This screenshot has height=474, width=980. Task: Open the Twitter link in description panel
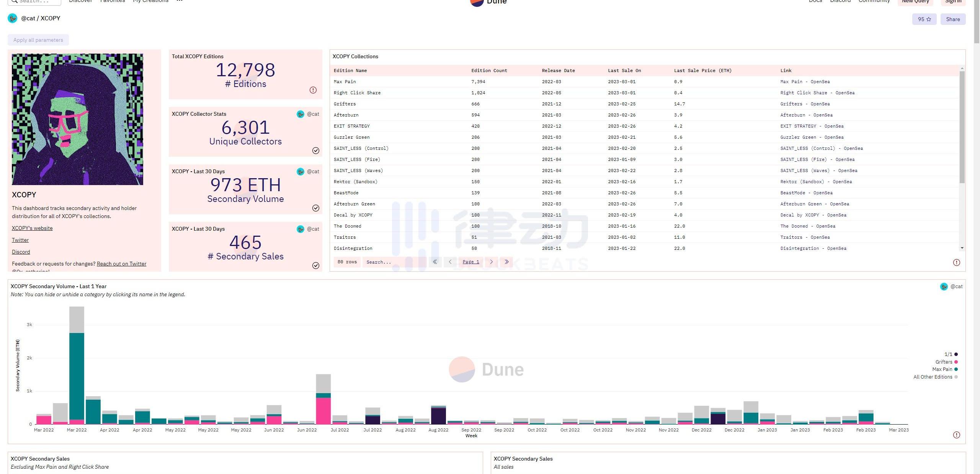[20, 240]
